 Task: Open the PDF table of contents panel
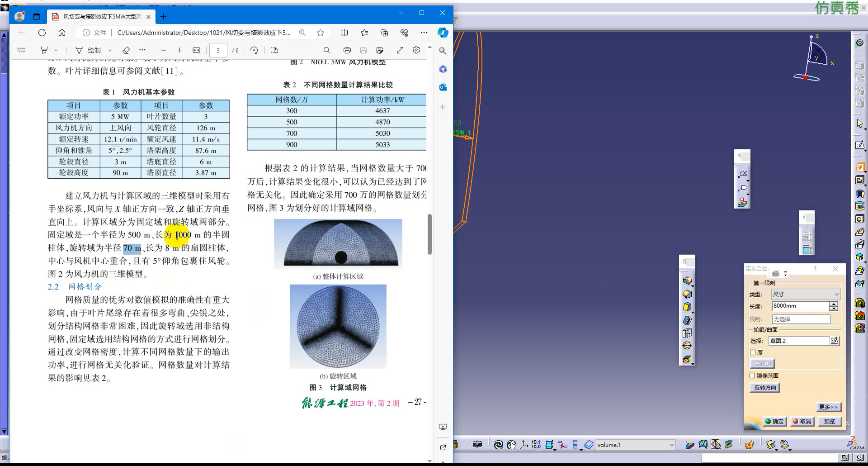pyautogui.click(x=21, y=50)
